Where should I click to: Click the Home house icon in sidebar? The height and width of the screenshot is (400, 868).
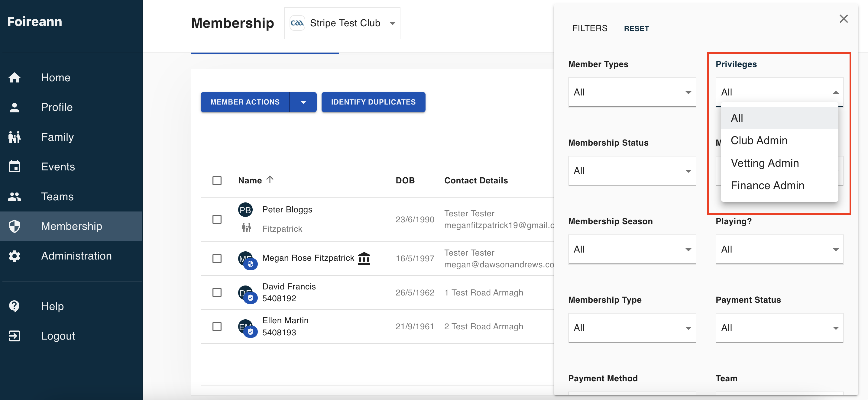pos(15,77)
